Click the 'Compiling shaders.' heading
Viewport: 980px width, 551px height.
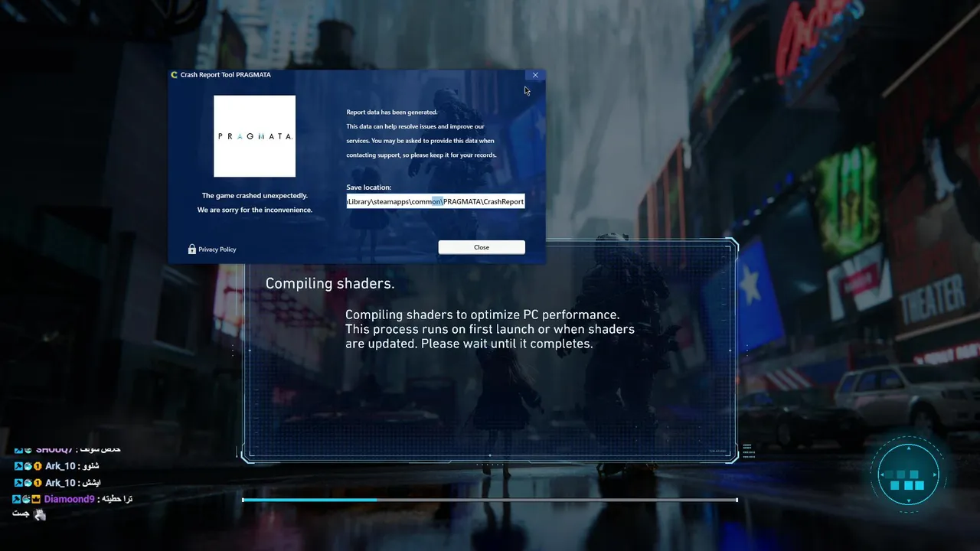pyautogui.click(x=330, y=284)
